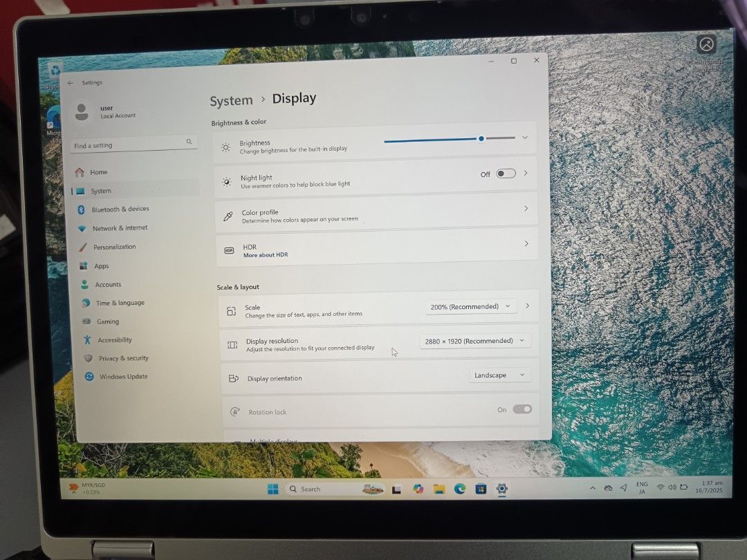Open the Windows Start menu

click(273, 489)
